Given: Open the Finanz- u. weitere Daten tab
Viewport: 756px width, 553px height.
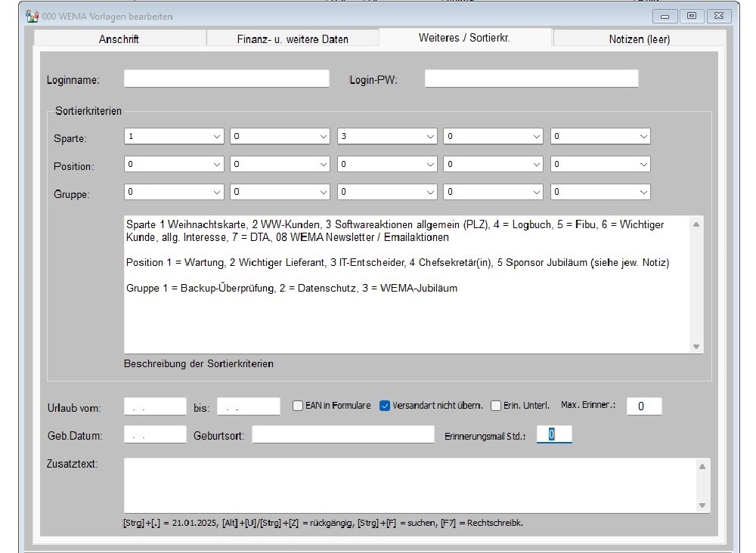Looking at the screenshot, I should [x=293, y=39].
